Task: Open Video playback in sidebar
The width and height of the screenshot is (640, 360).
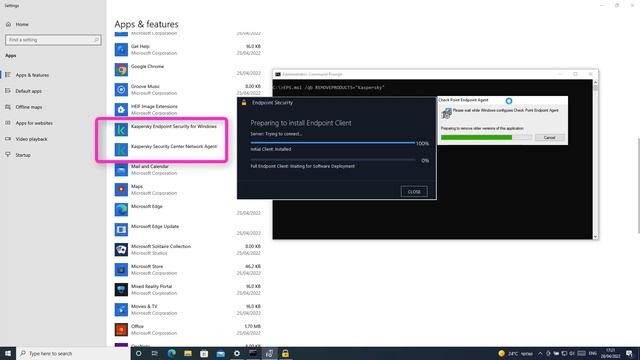Action: (x=31, y=139)
